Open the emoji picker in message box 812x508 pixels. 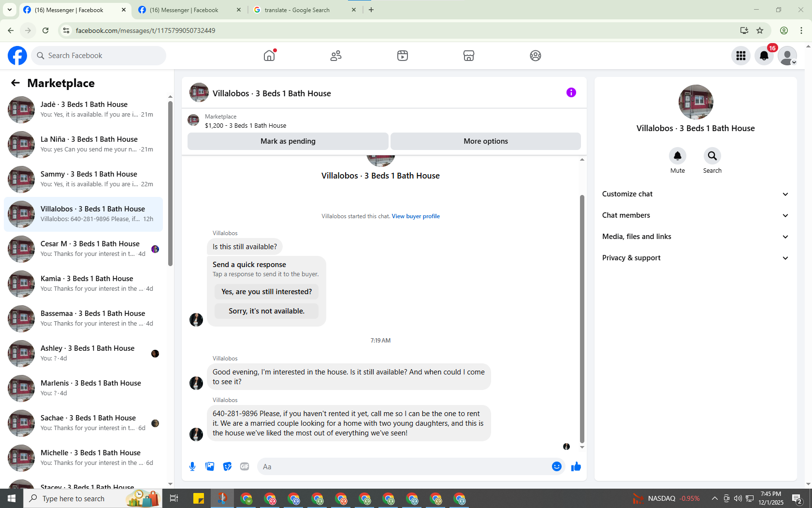(x=557, y=466)
